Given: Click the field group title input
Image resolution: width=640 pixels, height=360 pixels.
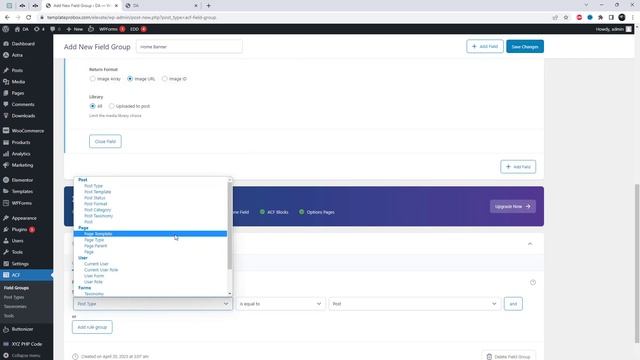Looking at the screenshot, I should 189,47.
